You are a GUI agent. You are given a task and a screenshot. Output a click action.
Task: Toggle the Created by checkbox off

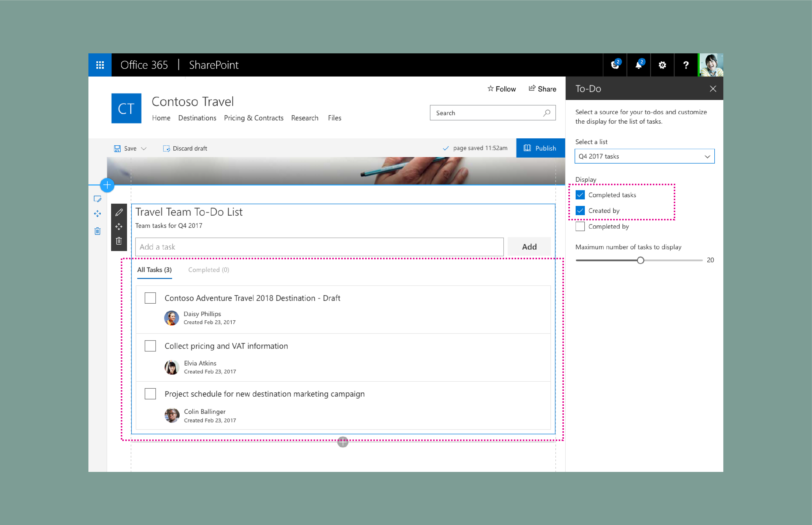[x=580, y=210]
